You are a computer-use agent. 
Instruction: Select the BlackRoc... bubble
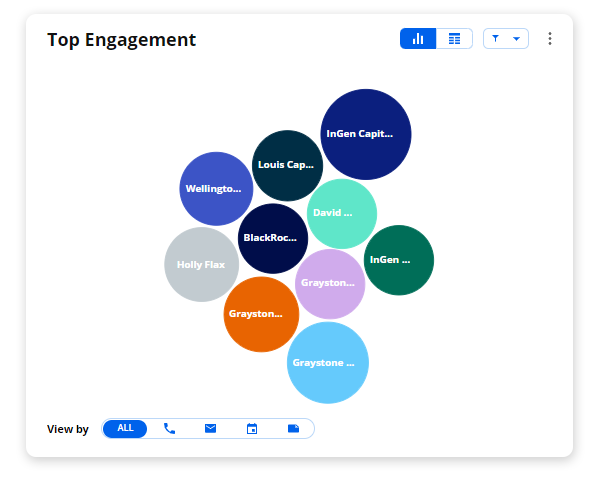273,238
